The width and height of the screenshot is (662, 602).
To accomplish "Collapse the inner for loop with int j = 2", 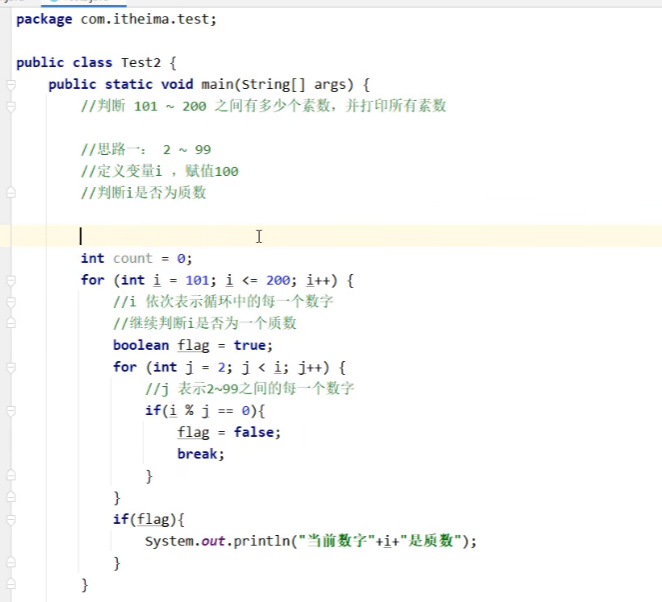I will click(11, 368).
